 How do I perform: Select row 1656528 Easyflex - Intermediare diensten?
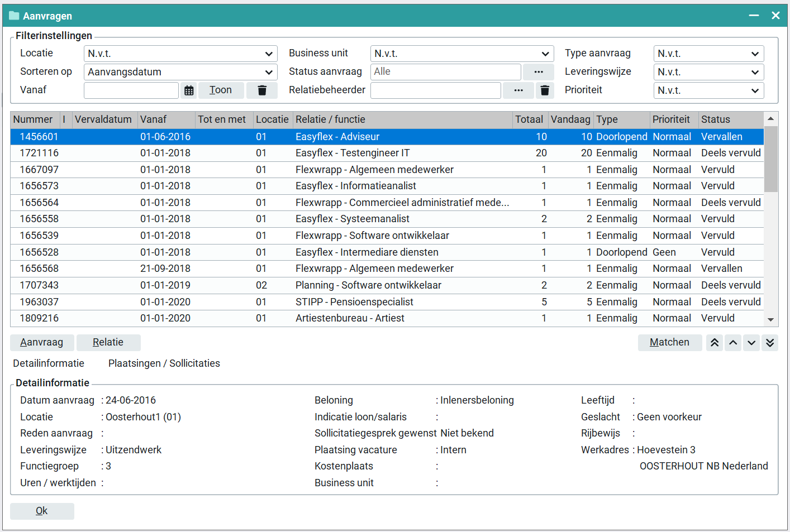pyautogui.click(x=387, y=252)
